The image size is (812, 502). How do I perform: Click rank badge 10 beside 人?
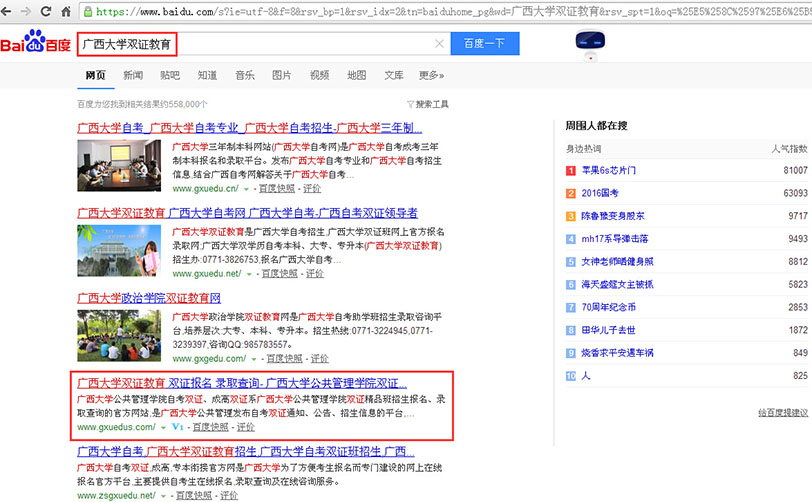pos(571,376)
